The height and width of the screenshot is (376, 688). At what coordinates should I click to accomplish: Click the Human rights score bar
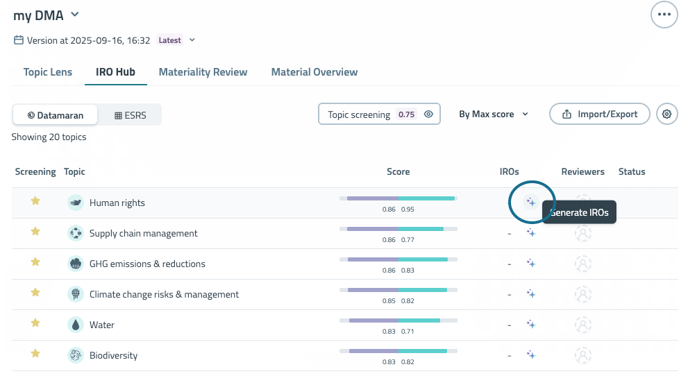(398, 198)
